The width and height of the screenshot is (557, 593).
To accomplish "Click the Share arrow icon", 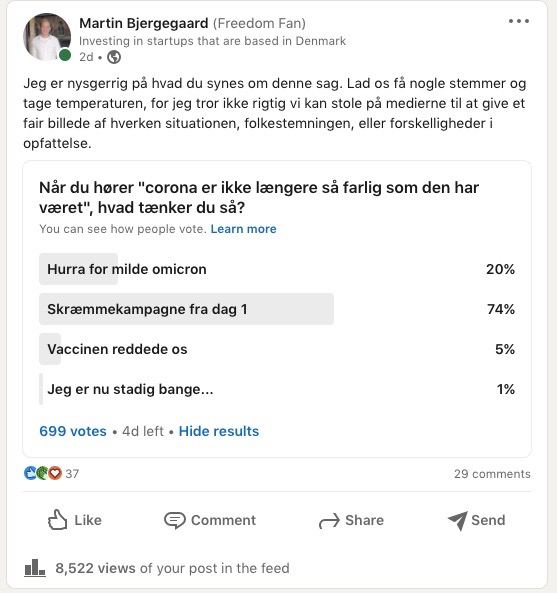I will (329, 521).
